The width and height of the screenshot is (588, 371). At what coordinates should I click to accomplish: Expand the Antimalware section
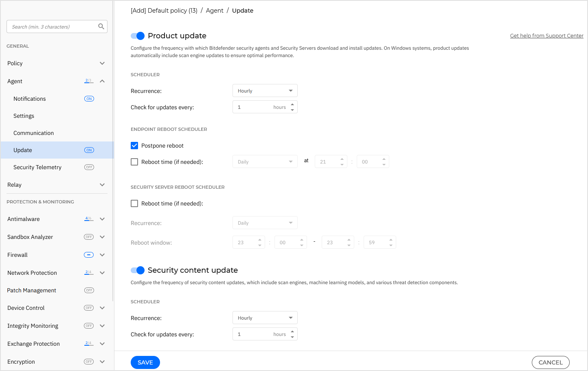point(102,219)
